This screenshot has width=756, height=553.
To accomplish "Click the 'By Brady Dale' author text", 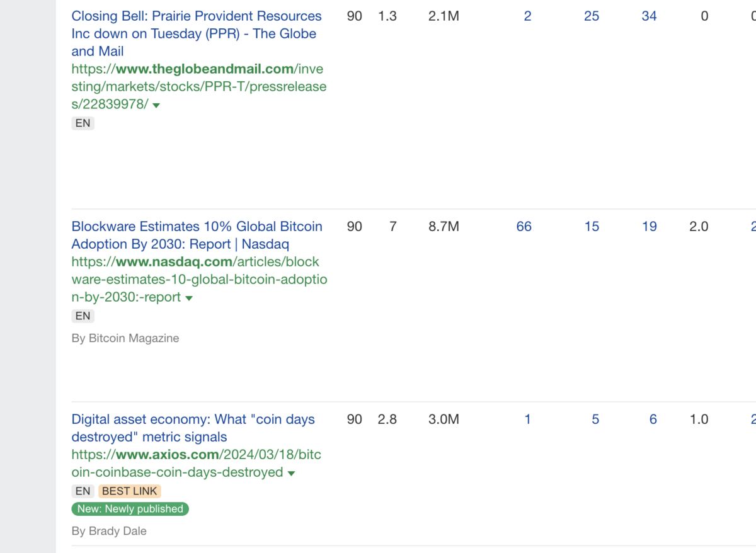I will click(109, 531).
